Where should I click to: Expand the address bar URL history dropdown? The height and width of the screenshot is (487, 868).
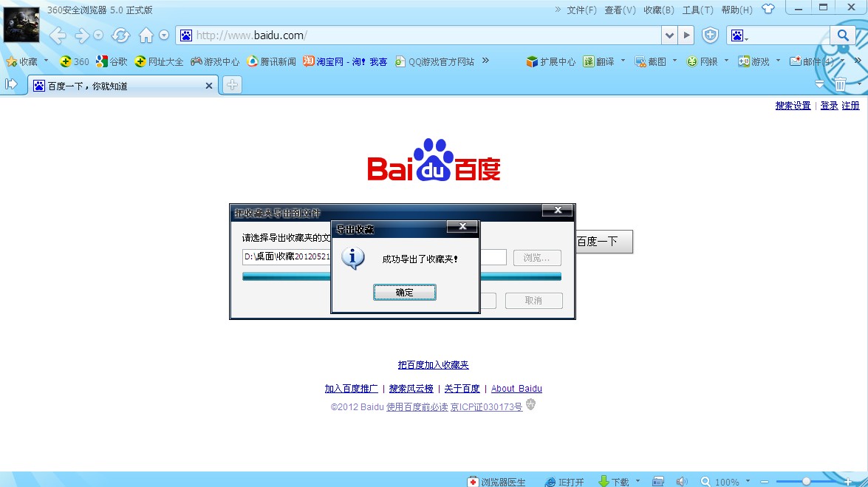point(669,35)
